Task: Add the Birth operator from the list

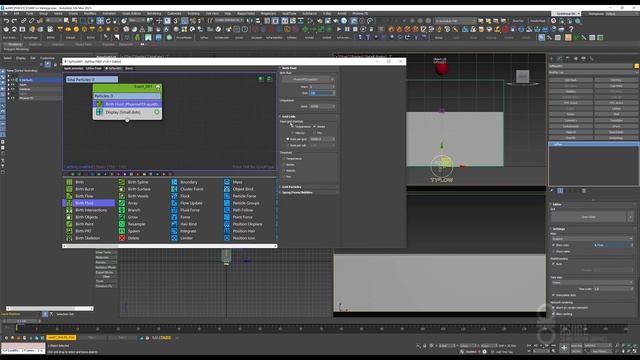Action: click(x=80, y=182)
